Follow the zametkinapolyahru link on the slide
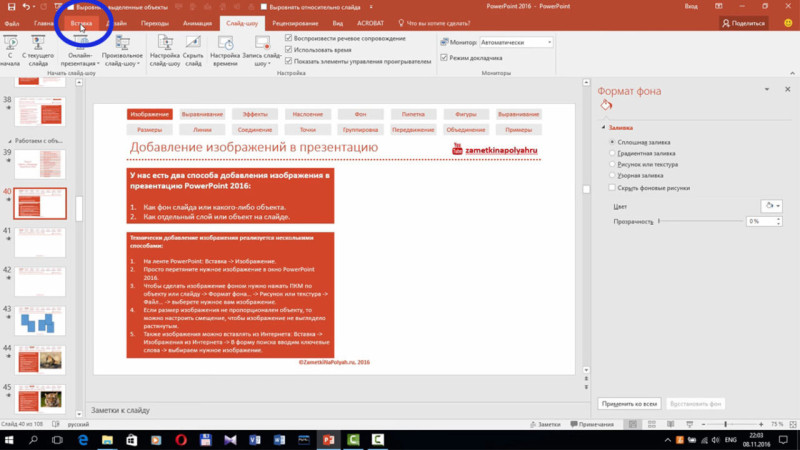 click(501, 151)
